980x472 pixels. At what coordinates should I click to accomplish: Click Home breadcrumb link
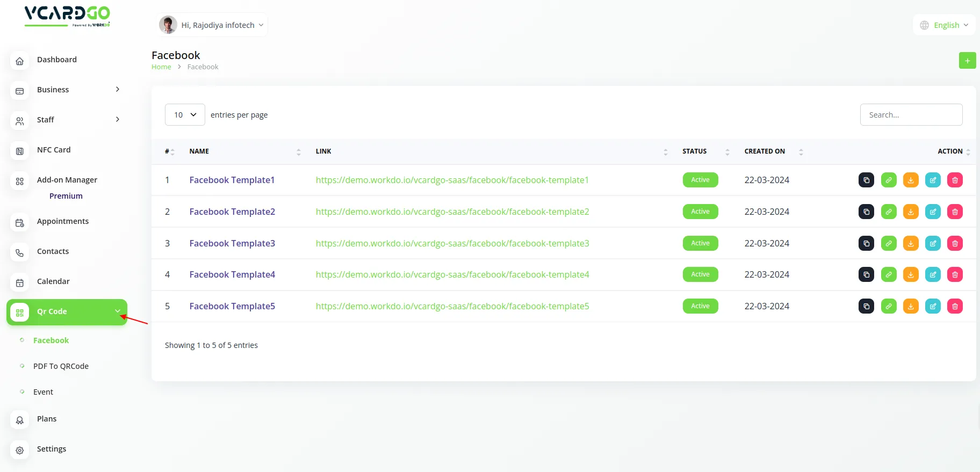coord(161,67)
